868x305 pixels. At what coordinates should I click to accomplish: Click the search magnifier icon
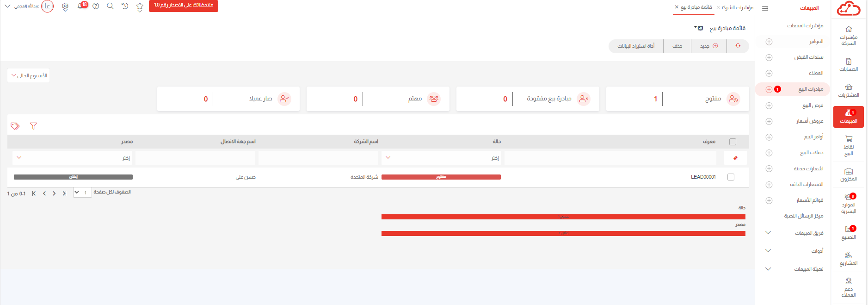pos(110,6)
